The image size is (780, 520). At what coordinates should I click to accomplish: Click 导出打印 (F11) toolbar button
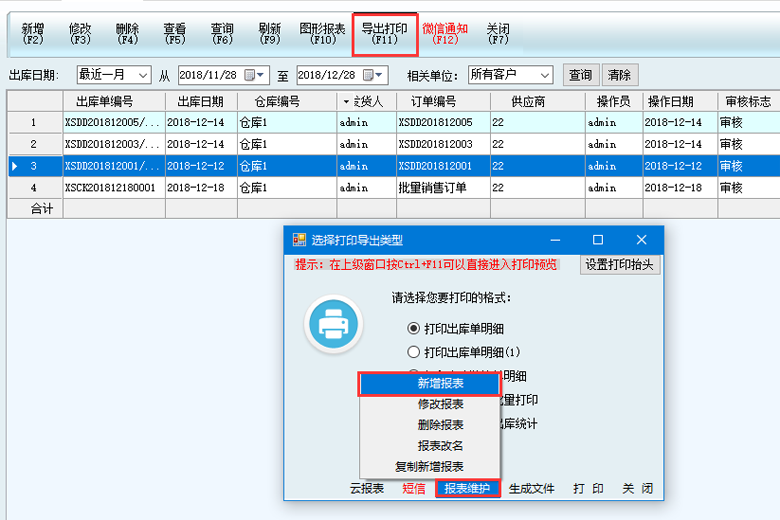tap(384, 34)
